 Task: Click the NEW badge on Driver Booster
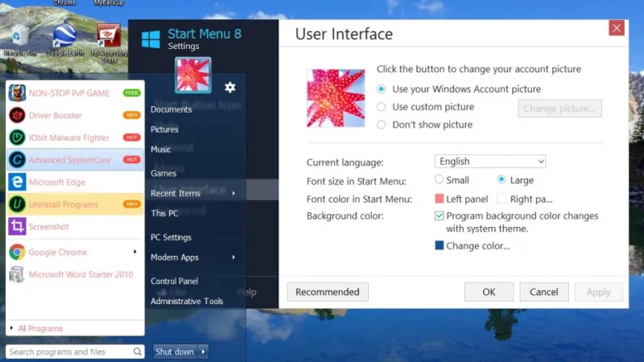click(x=131, y=115)
